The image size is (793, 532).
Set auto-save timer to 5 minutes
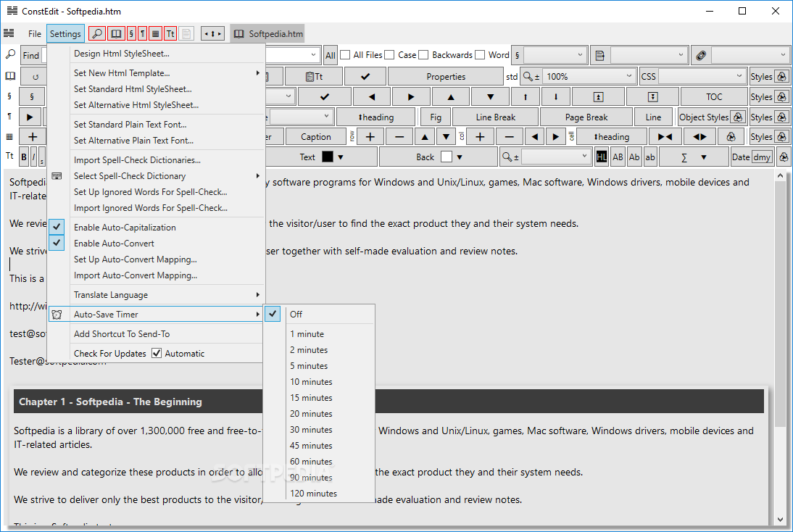pos(320,365)
